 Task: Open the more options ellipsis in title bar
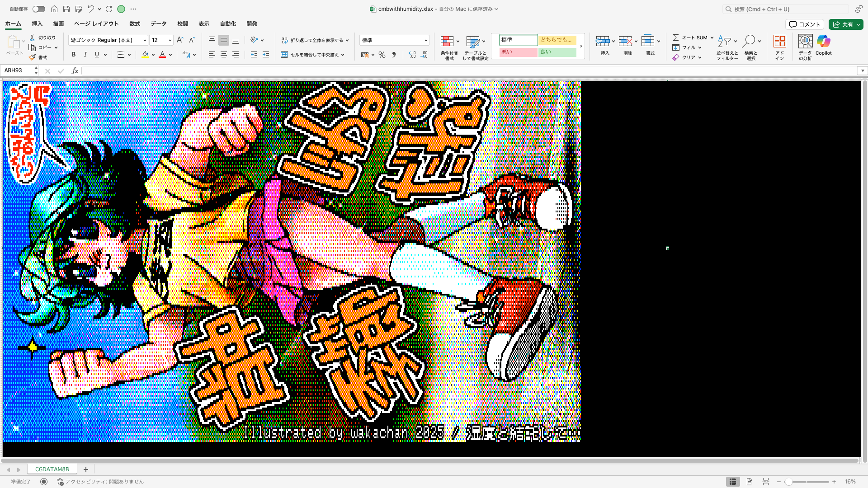[x=133, y=9]
